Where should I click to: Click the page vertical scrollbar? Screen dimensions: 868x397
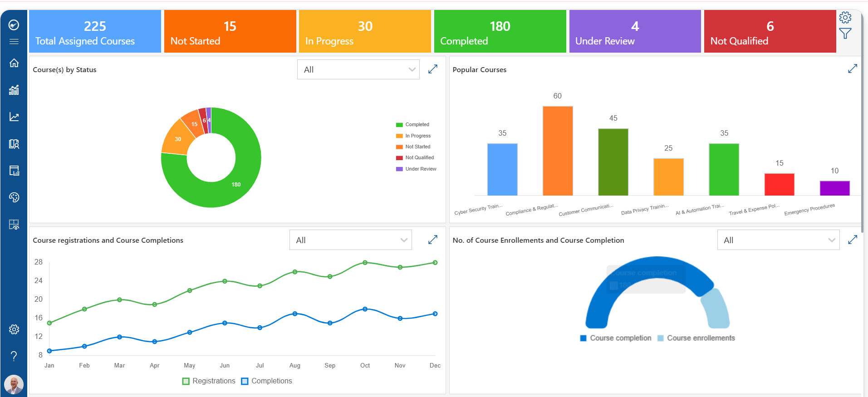[862, 123]
